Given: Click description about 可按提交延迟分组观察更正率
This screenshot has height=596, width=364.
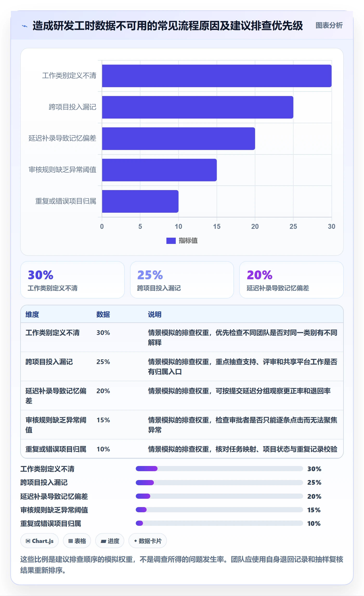Looking at the screenshot, I should point(239,391).
